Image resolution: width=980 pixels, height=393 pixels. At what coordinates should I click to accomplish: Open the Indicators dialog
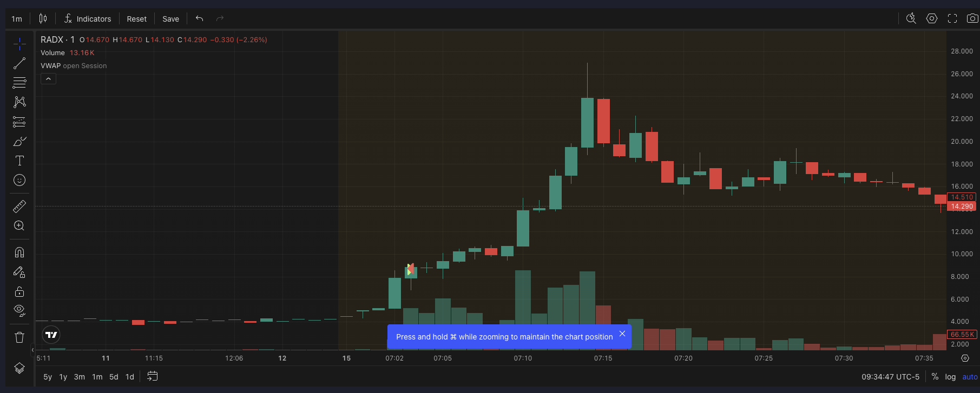pos(88,19)
